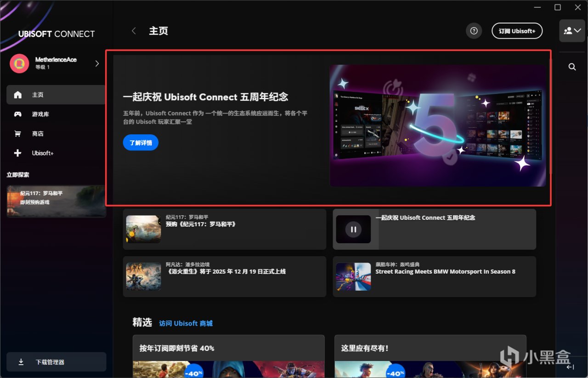588x378 pixels.
Task: Click the shopping cart icon for 商店
Action: (18, 134)
